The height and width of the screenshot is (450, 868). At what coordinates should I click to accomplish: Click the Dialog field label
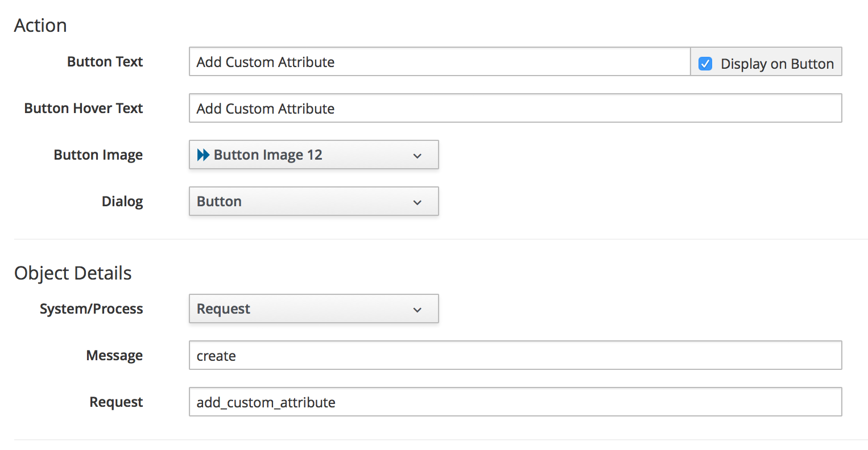tap(122, 202)
